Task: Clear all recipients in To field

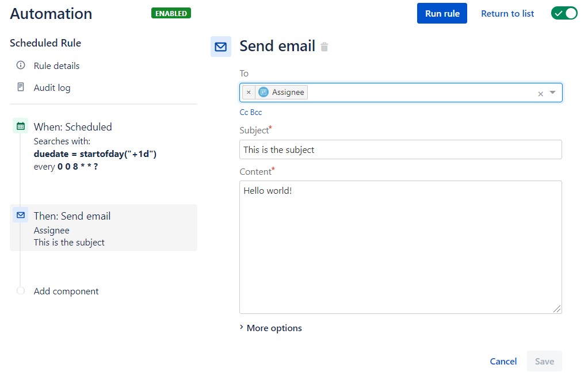Action: coord(540,94)
